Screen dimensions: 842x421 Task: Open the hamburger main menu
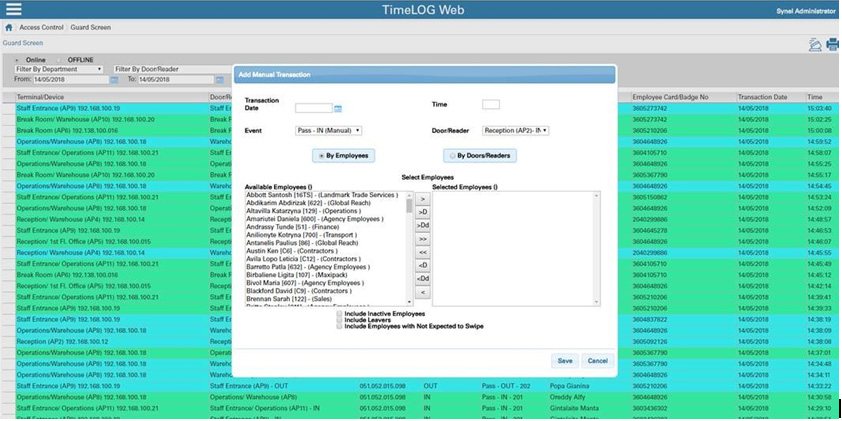coord(14,10)
